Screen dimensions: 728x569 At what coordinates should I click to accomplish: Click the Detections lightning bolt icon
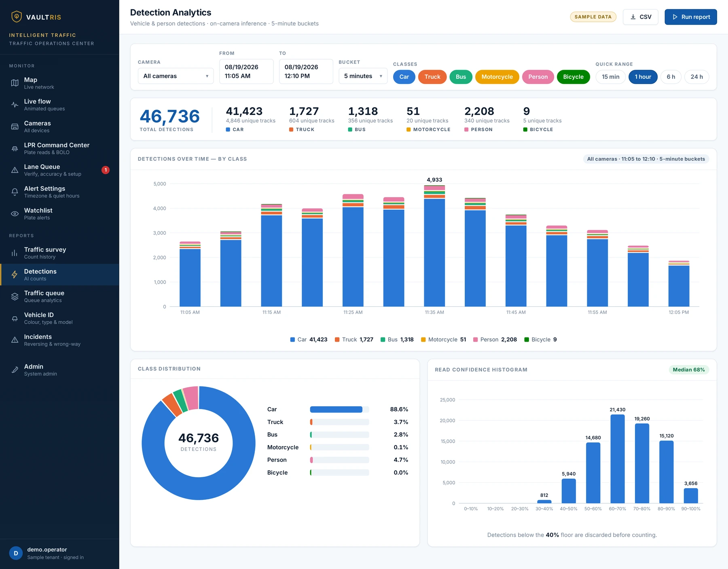15,275
